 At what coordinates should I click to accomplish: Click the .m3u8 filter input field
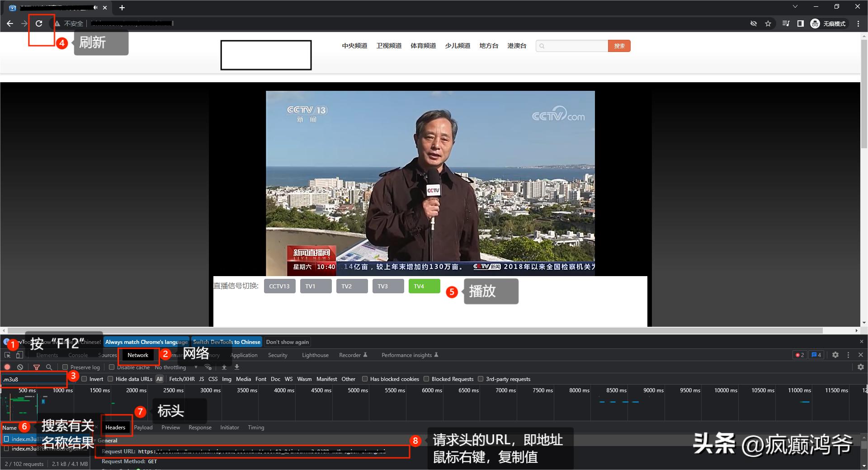click(x=32, y=379)
